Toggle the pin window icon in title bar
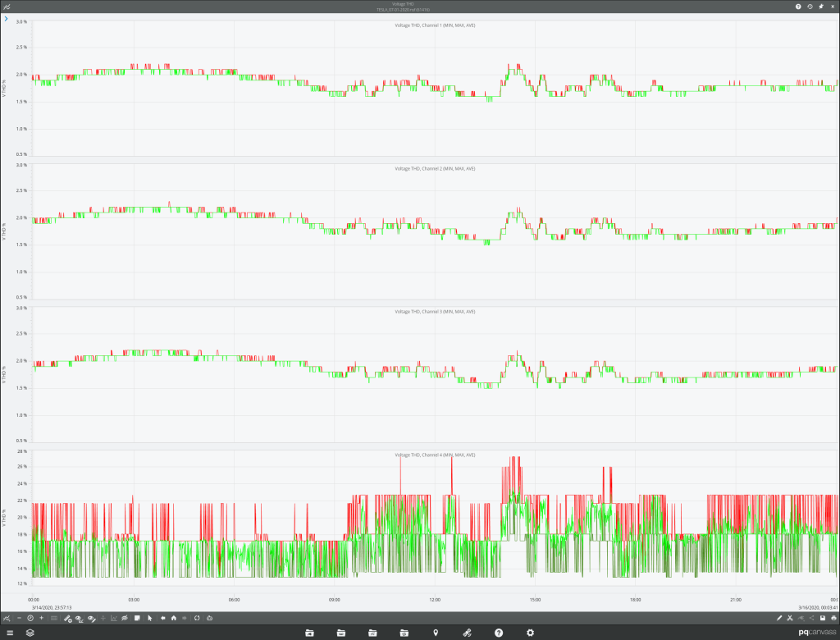 pos(821,7)
